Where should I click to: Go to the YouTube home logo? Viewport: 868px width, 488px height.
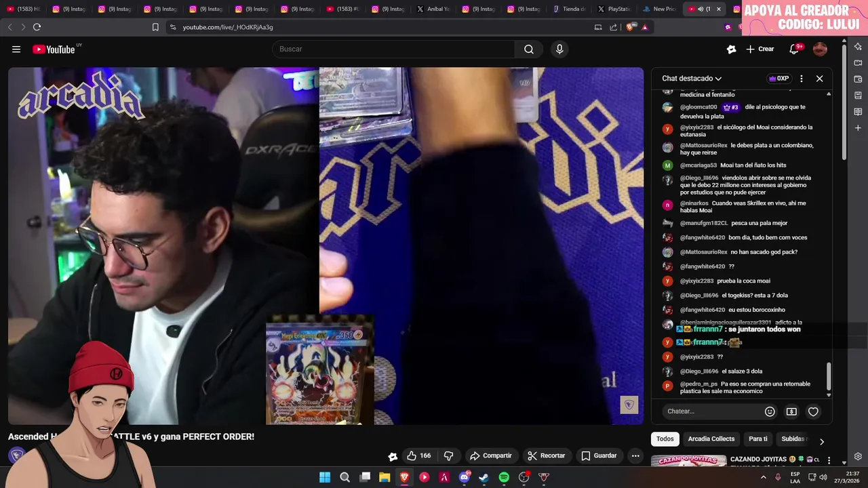(54, 49)
